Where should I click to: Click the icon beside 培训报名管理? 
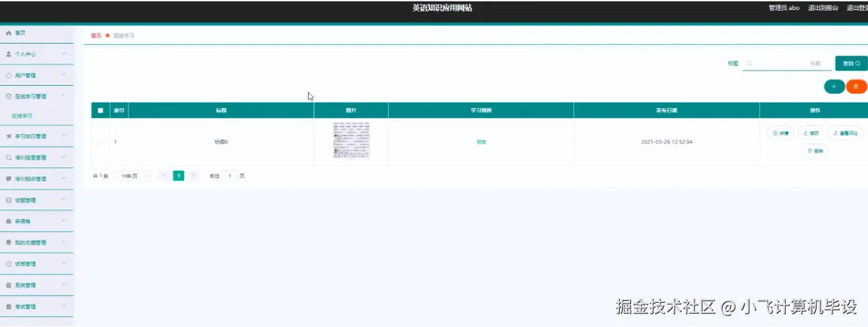click(9, 179)
